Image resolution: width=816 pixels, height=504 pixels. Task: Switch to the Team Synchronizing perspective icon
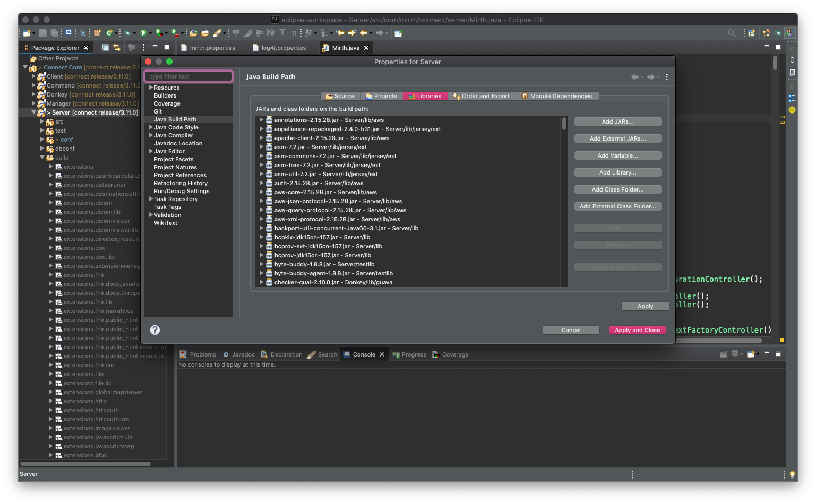tap(766, 33)
